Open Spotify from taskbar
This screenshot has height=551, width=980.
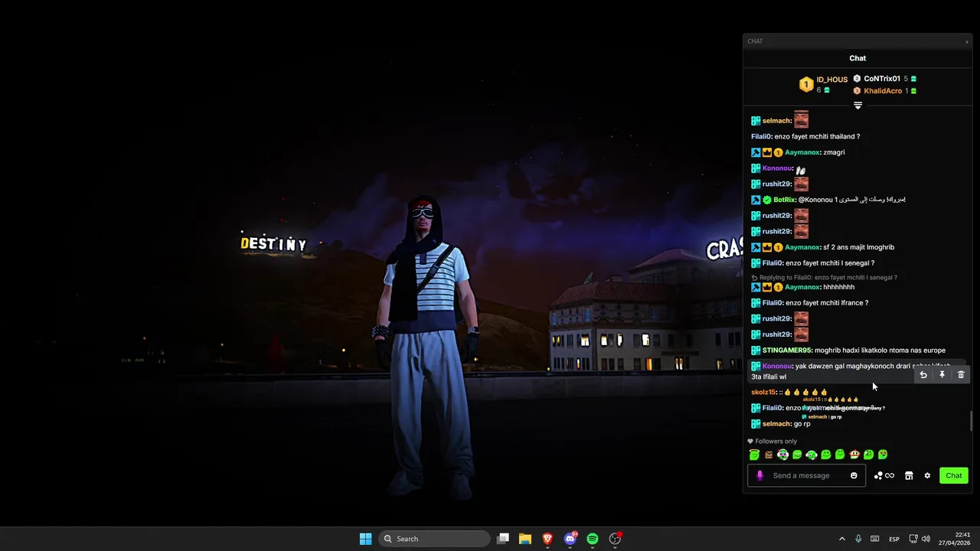[x=593, y=539]
